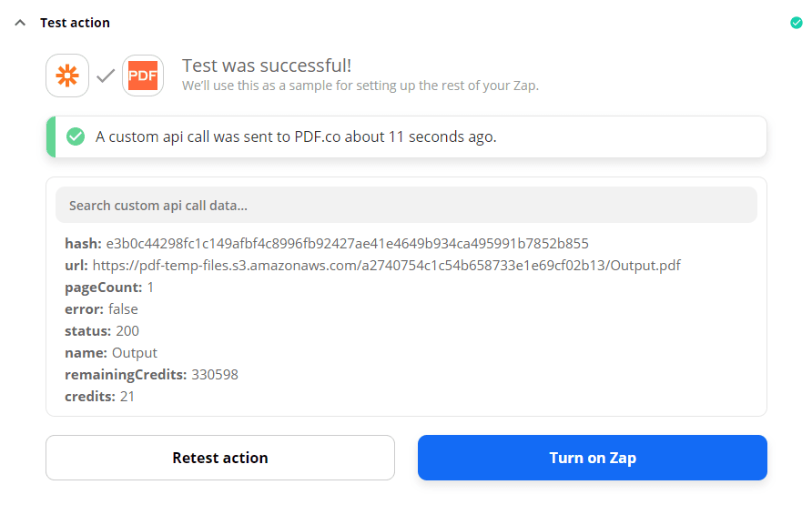812x525 pixels.
Task: Click the remainingCredits value row
Action: [151, 375]
